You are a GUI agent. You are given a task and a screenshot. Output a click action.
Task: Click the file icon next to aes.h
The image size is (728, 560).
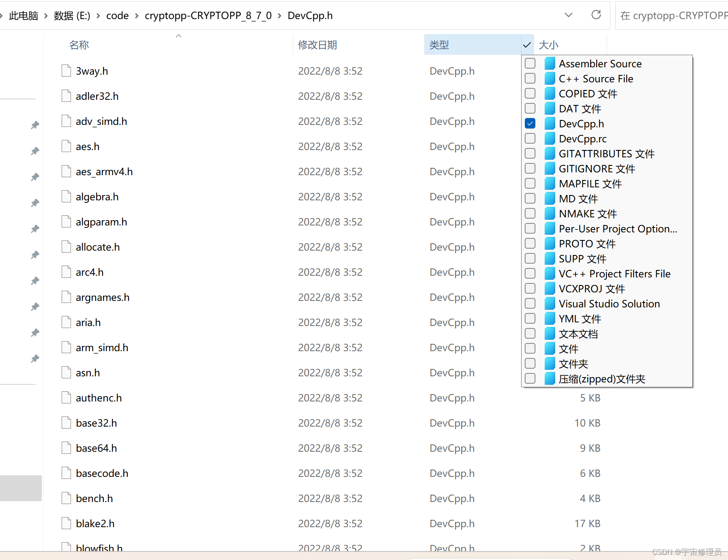tap(66, 146)
